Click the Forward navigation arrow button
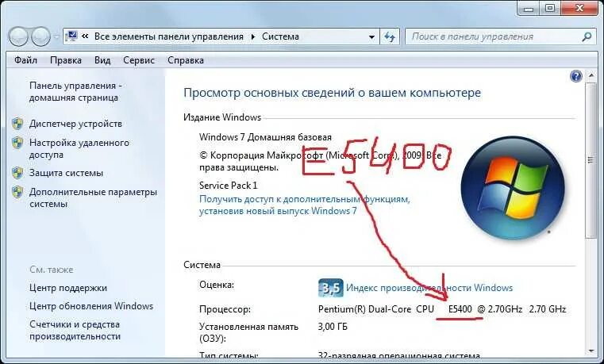 click(x=40, y=36)
